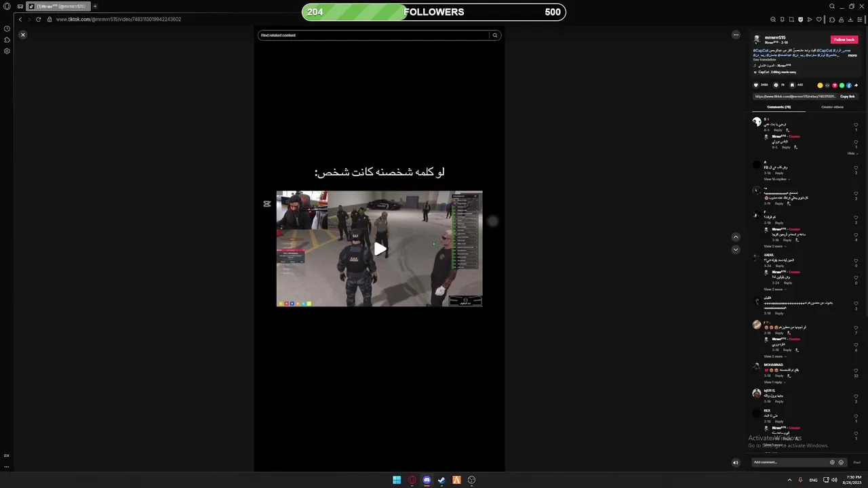Open browser extensions cube icon
Image resolution: width=868 pixels, height=488 pixels.
833,19
